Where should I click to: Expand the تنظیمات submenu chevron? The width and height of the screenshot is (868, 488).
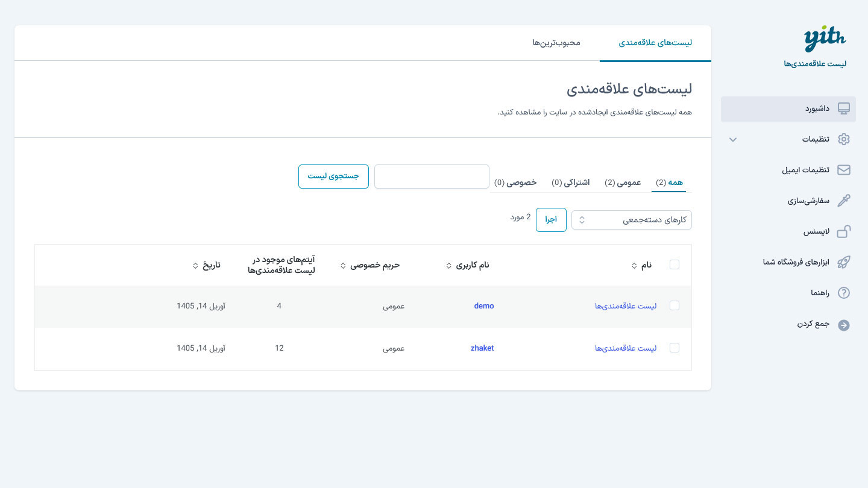click(733, 140)
